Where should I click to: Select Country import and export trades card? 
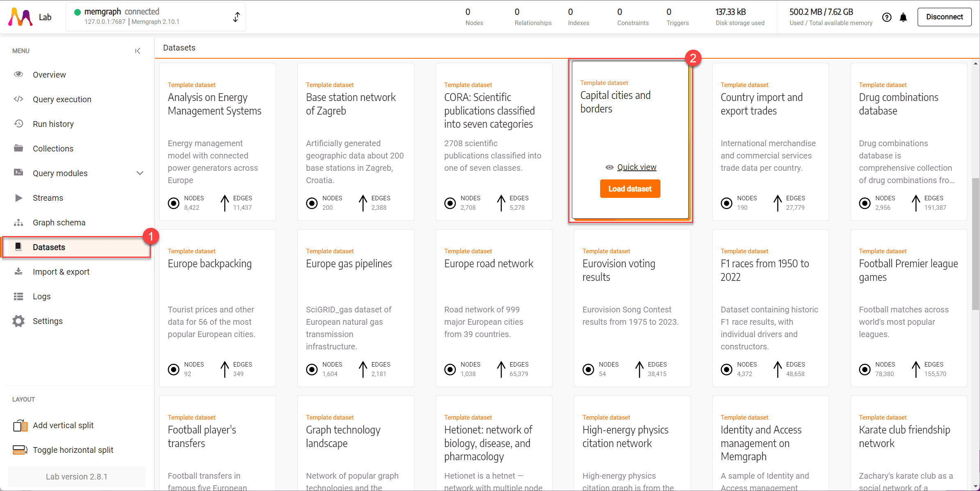point(770,142)
